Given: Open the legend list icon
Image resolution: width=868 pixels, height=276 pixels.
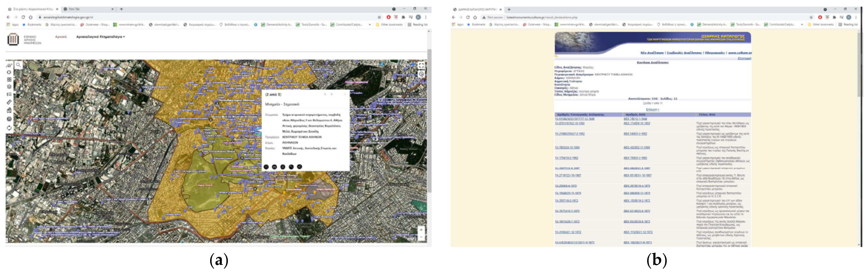Looking at the screenshot, I should [9, 94].
